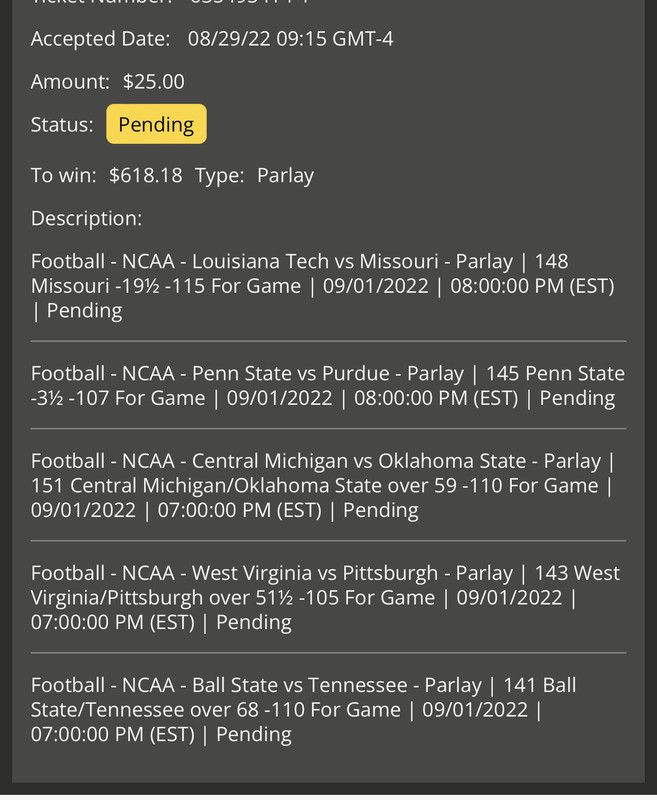Select the Parlay type label
The width and height of the screenshot is (657, 800).
(x=285, y=175)
